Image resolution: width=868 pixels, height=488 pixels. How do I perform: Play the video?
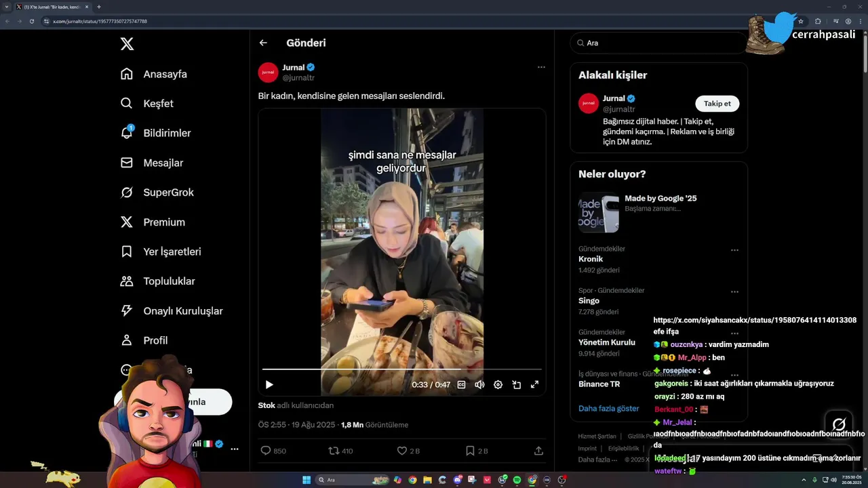tap(269, 384)
